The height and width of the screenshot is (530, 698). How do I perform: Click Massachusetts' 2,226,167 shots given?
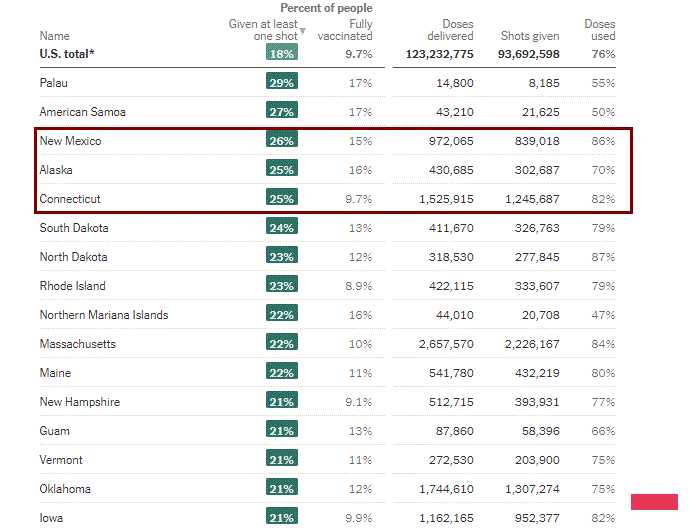tap(532, 344)
